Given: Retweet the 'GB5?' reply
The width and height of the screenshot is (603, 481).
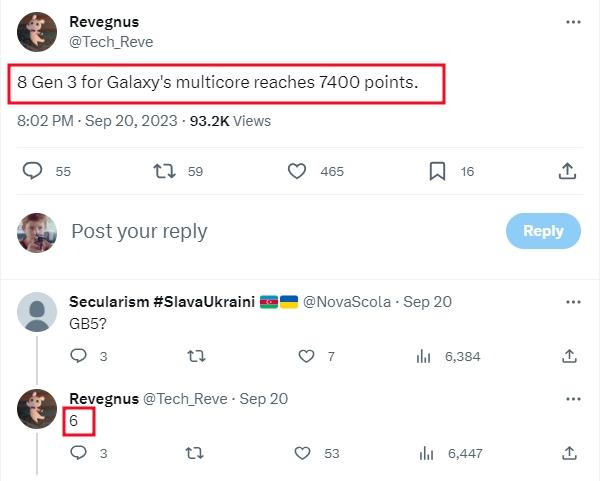Looking at the screenshot, I should 197,355.
